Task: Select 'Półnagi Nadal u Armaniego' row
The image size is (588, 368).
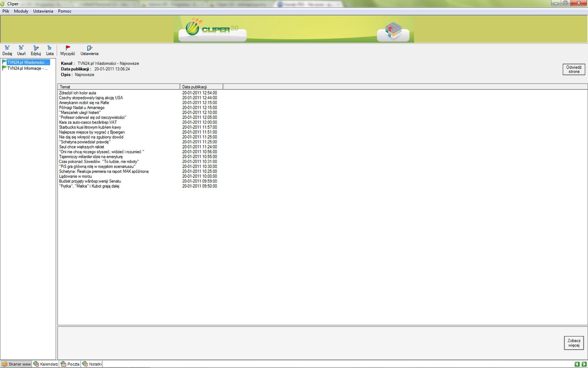Action: point(82,108)
